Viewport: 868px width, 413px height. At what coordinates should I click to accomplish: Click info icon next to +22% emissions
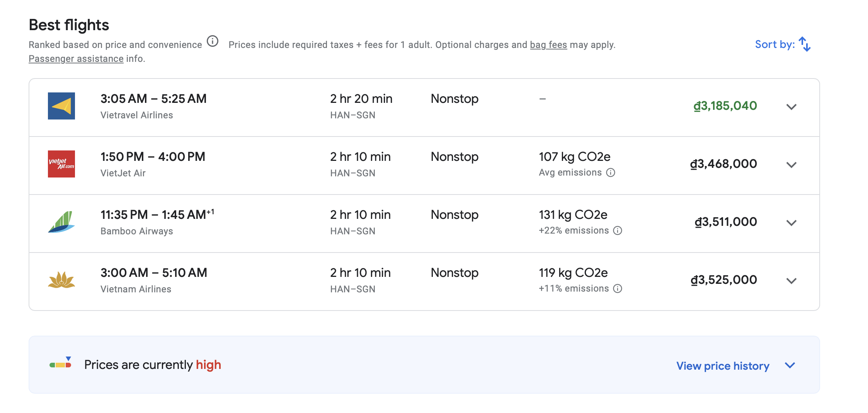coord(618,230)
